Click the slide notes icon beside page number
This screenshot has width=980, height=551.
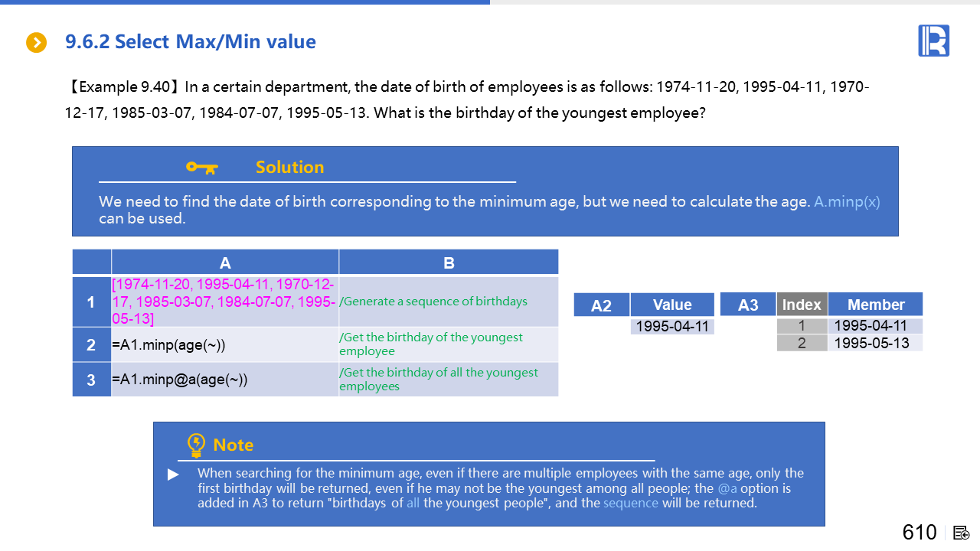(x=962, y=533)
